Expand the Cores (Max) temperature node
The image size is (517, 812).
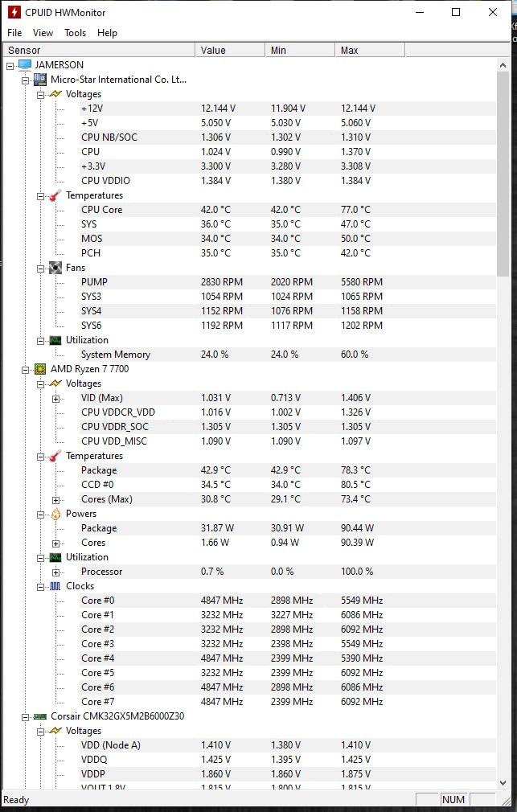(x=55, y=499)
